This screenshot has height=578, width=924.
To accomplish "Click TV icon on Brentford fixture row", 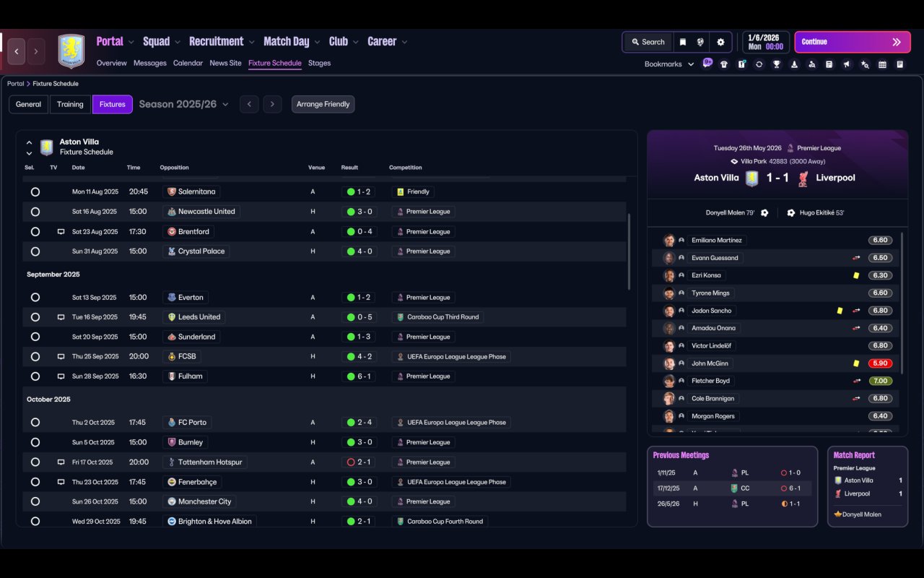I will (x=61, y=232).
